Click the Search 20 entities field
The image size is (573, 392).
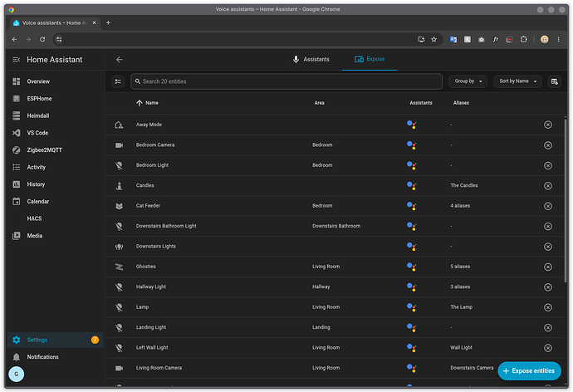286,81
